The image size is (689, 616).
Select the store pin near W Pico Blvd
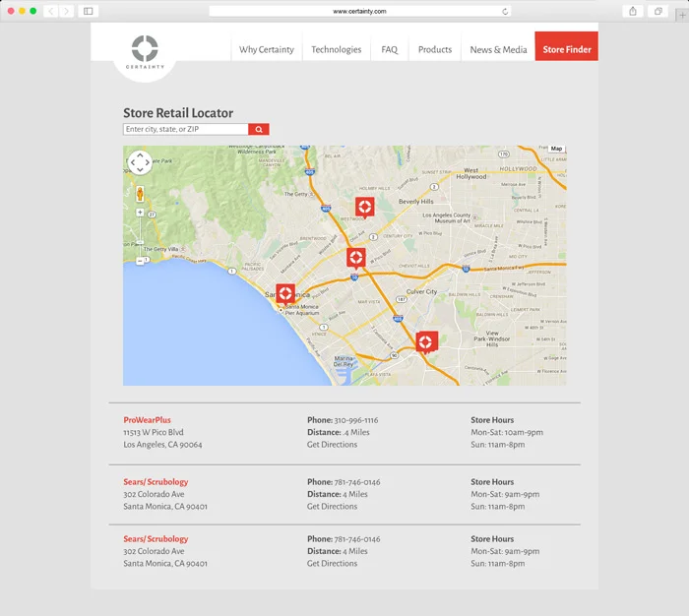[356, 259]
